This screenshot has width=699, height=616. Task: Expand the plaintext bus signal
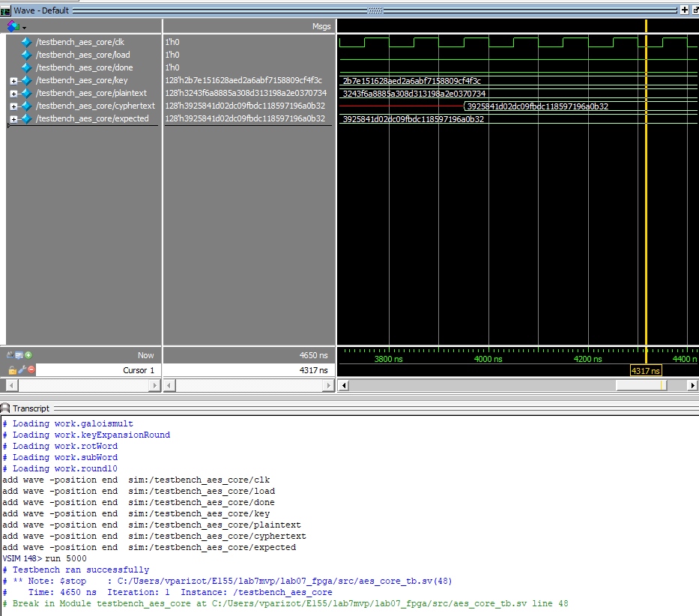pos(13,94)
